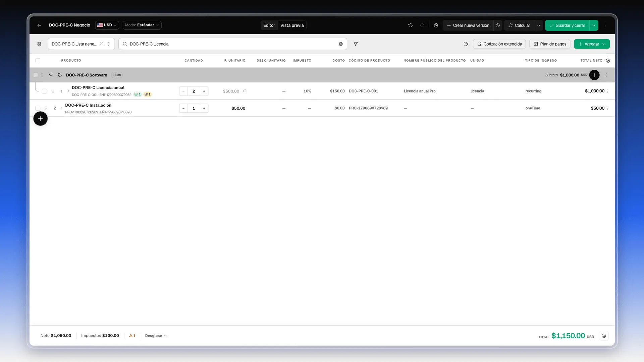Select the DOC-PRE-C Instalación row checkbox
Viewport: 644px width, 362px height.
(x=38, y=108)
